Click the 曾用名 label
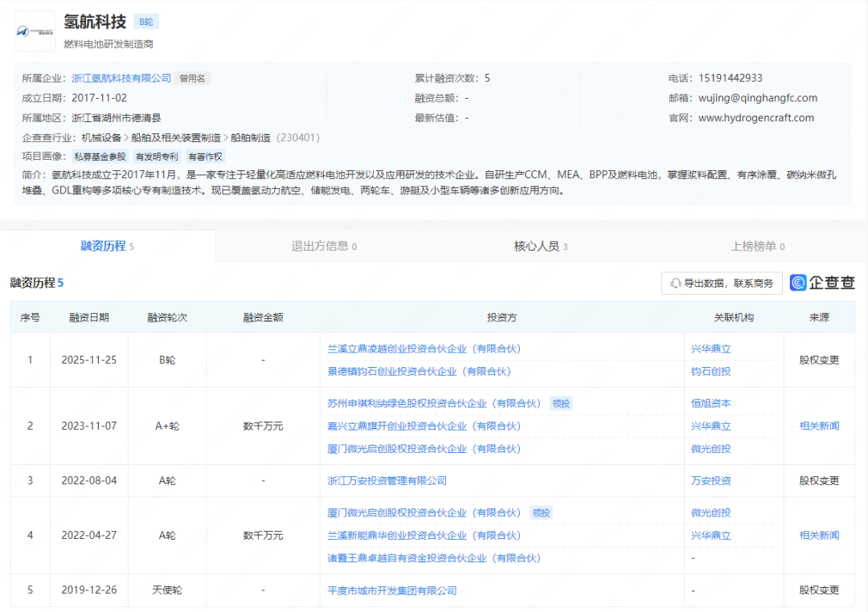Screen dimensions: 868x612 [x=194, y=78]
